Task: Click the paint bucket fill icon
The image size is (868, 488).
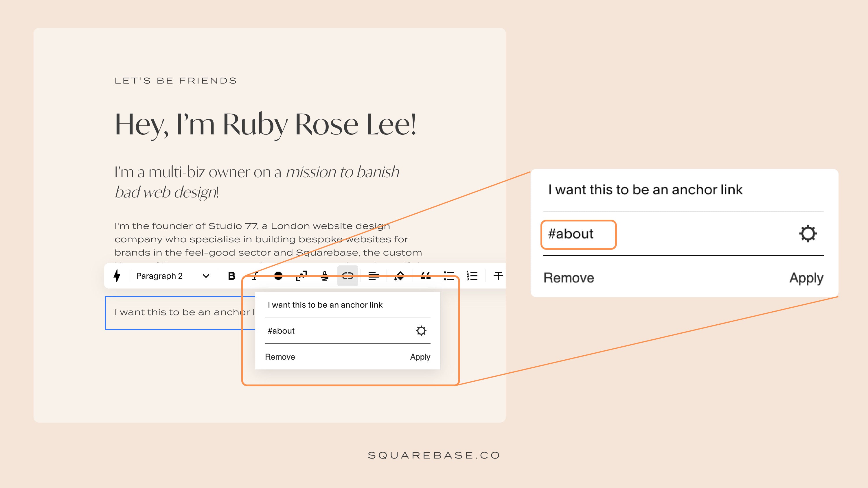Action: 399,276
